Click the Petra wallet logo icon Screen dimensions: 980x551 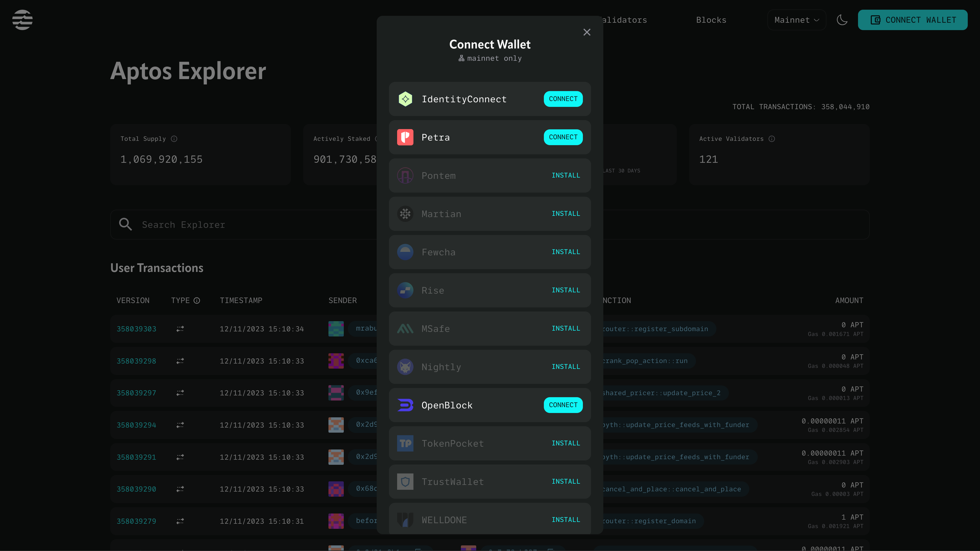pyautogui.click(x=405, y=137)
